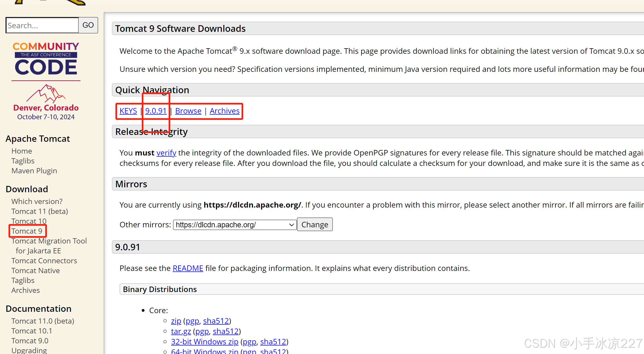Click the verify integrity link
The image size is (644, 354).
coord(166,153)
